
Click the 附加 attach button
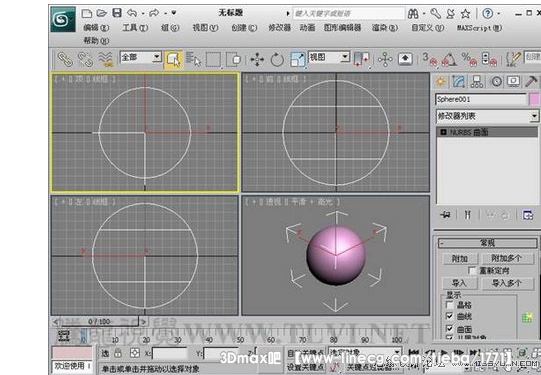460,258
